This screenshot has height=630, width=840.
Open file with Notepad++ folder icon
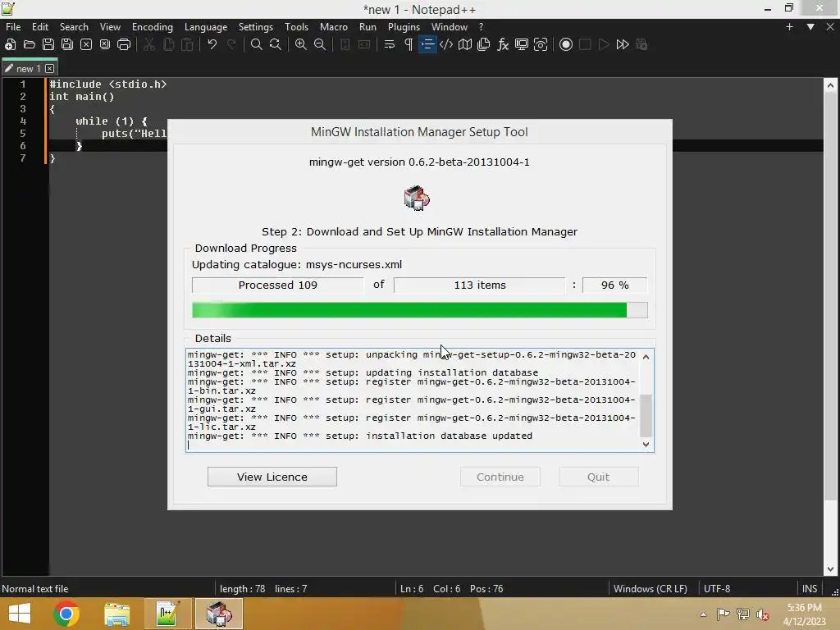tap(29, 44)
